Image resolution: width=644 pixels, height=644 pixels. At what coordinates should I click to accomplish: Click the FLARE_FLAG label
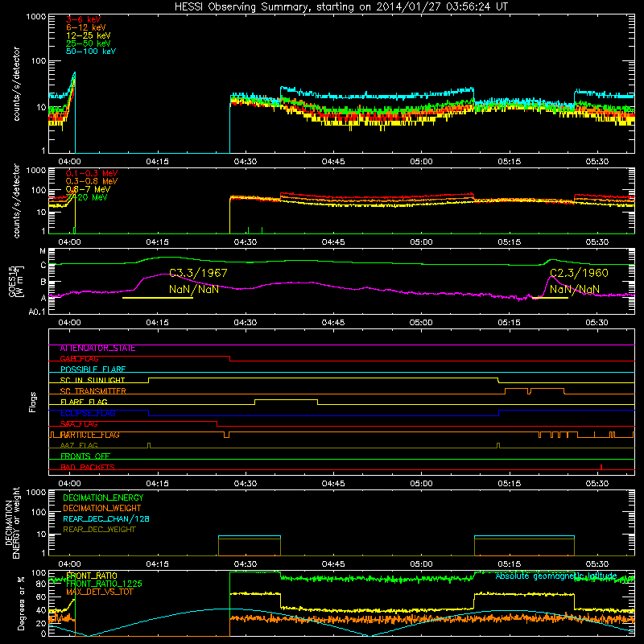click(84, 402)
